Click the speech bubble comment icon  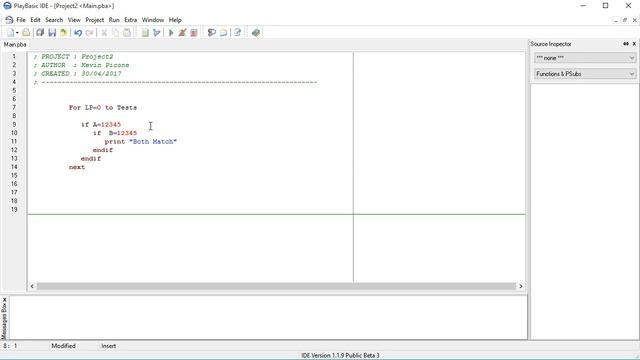[211, 33]
